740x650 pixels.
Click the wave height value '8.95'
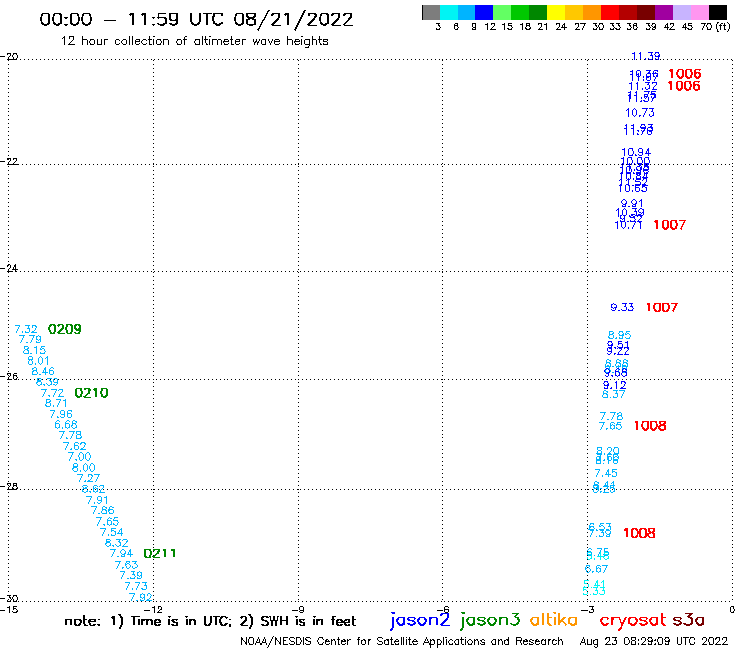coord(619,335)
